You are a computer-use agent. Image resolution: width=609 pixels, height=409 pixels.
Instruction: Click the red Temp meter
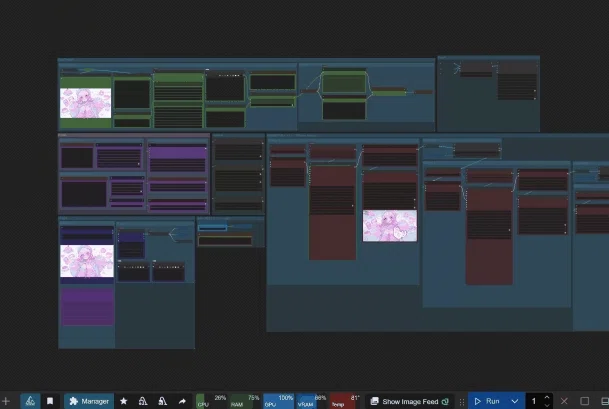click(345, 401)
